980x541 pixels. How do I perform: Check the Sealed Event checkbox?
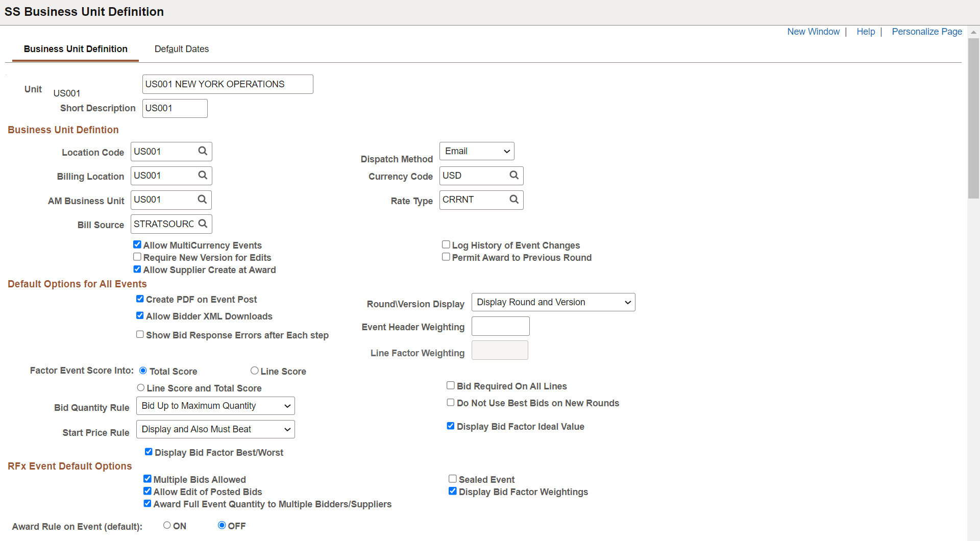453,479
